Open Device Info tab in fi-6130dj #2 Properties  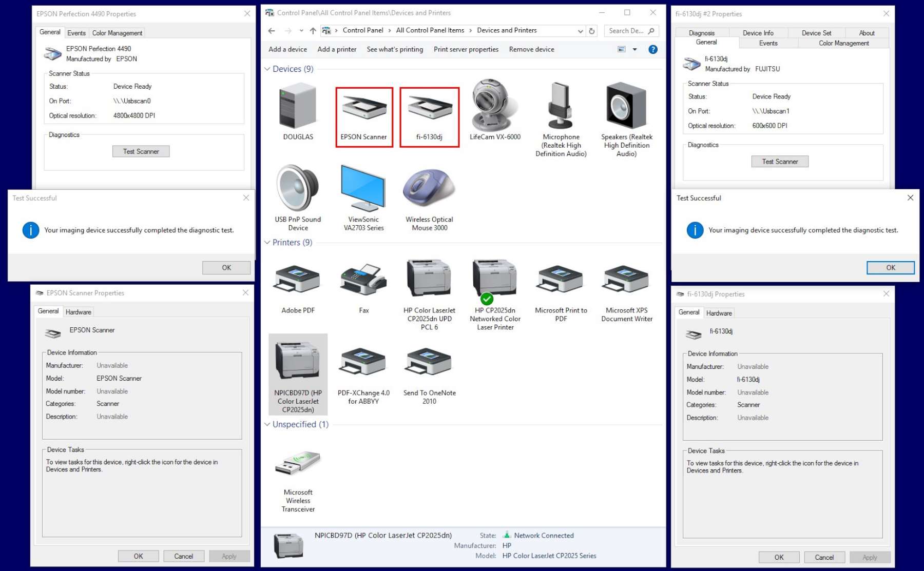(758, 33)
